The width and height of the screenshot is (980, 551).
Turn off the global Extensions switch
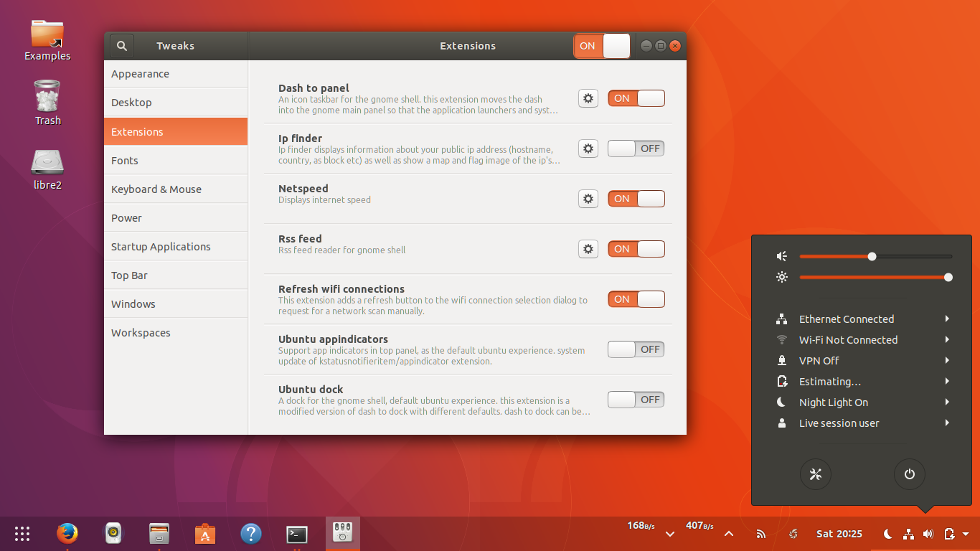602,46
